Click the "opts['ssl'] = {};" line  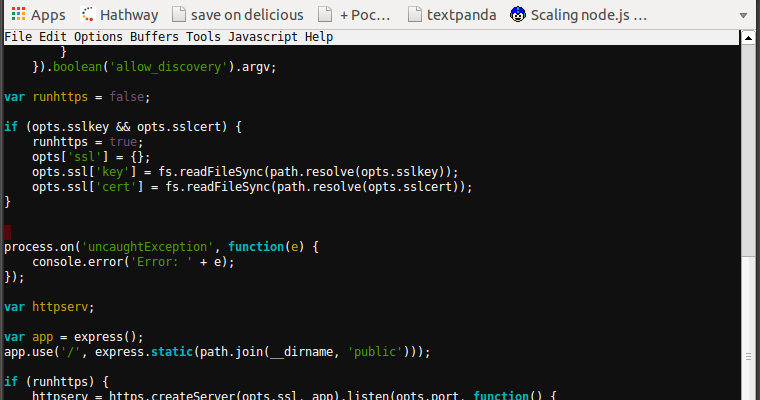[91, 157]
